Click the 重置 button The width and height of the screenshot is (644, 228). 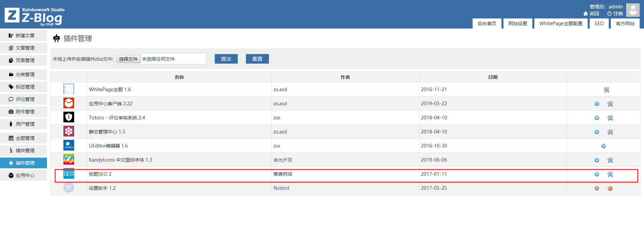pos(257,59)
